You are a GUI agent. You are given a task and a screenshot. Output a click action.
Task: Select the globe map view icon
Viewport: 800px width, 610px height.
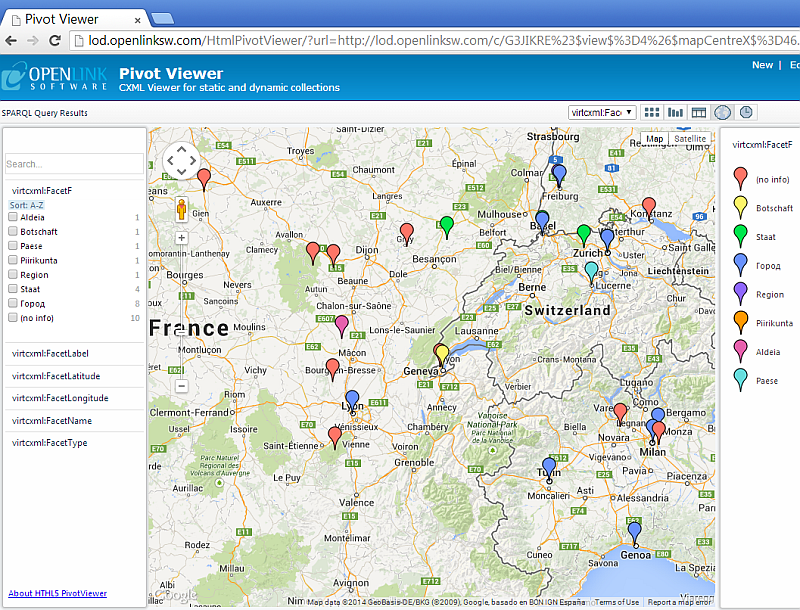723,113
